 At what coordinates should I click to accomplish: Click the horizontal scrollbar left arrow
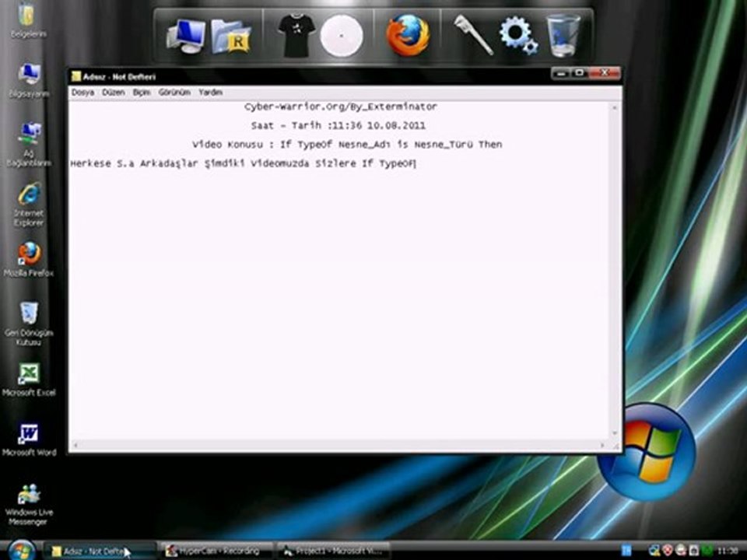pyautogui.click(x=75, y=446)
